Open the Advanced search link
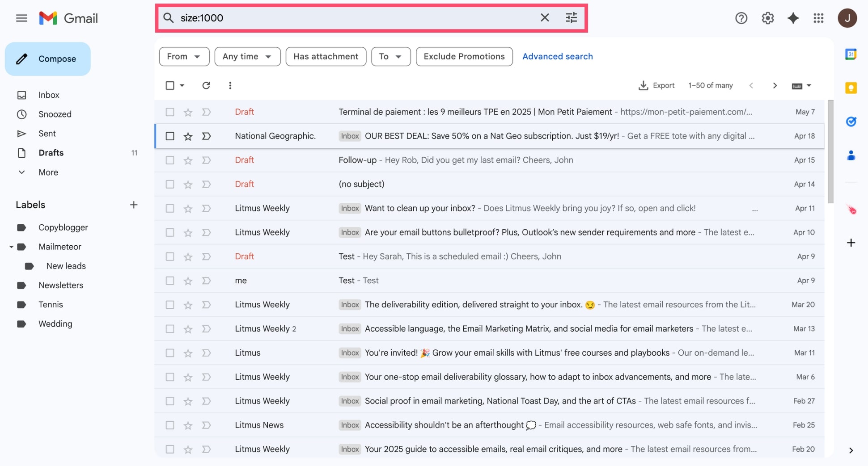868x466 pixels. pos(557,57)
